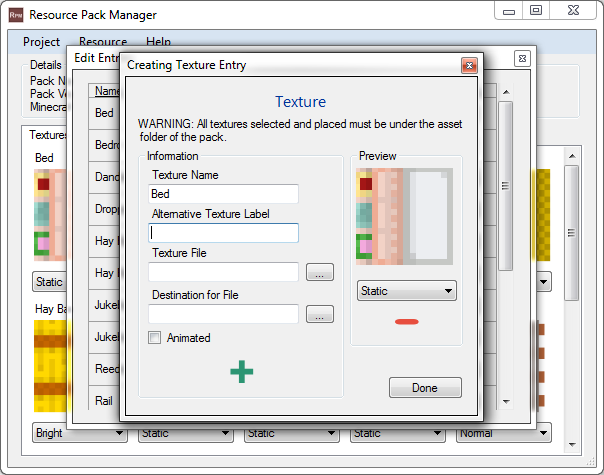Viewport: 604px width, 475px height.
Task: Select the Rail entry in the list
Action: coord(104,400)
